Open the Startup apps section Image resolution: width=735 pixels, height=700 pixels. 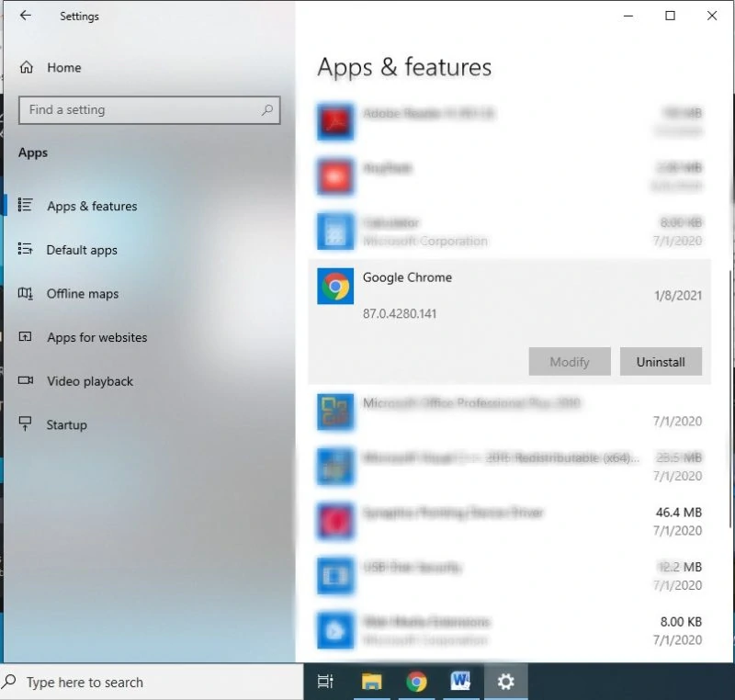tap(52, 425)
